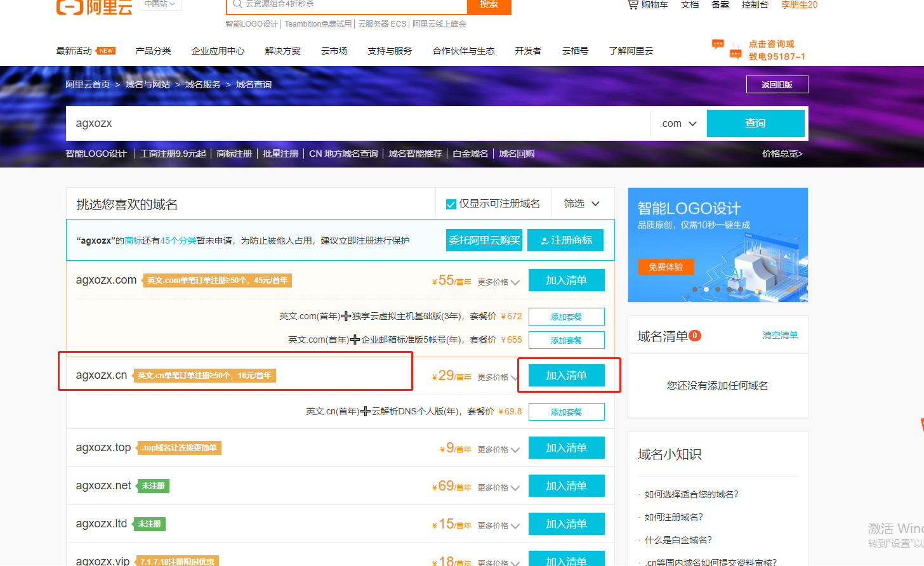Viewport: 924px width, 566px height.
Task: Uncheck the 仅显示可注册域名 checkbox
Action: pos(451,204)
